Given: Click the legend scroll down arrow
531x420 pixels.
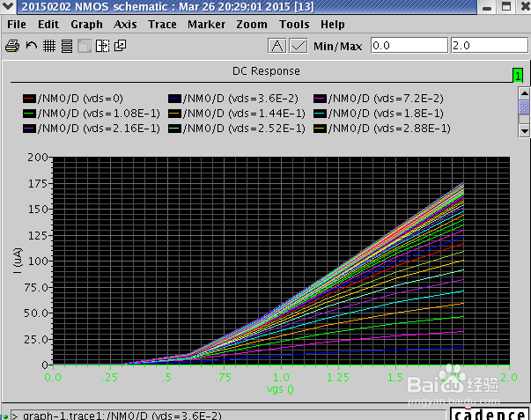Looking at the screenshot, I should pos(524,130).
